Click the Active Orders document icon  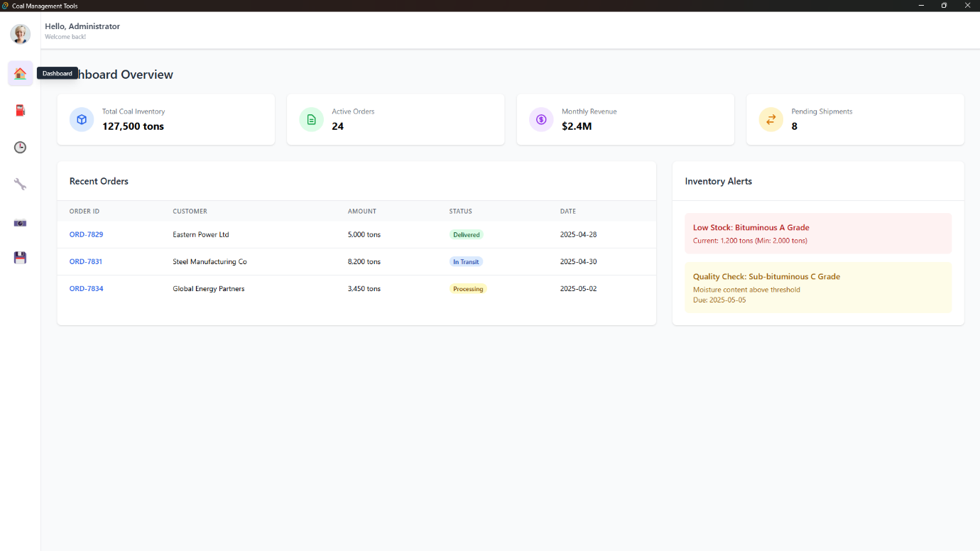(x=311, y=119)
